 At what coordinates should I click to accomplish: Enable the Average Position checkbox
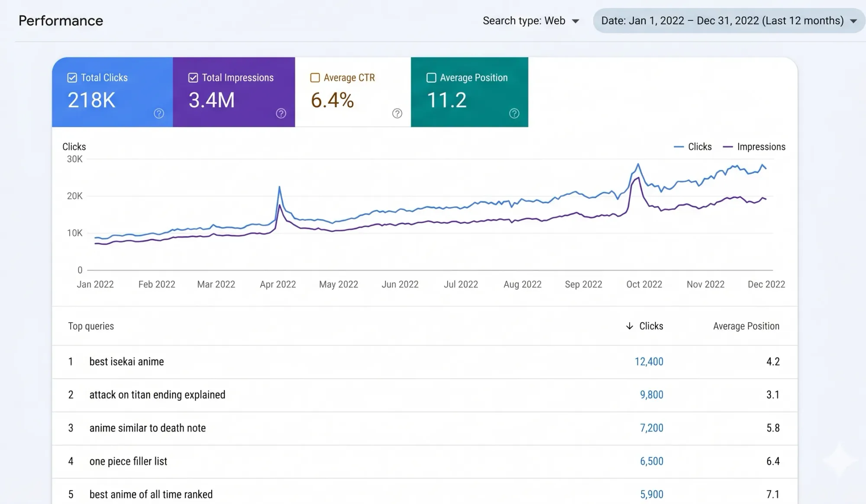point(431,78)
